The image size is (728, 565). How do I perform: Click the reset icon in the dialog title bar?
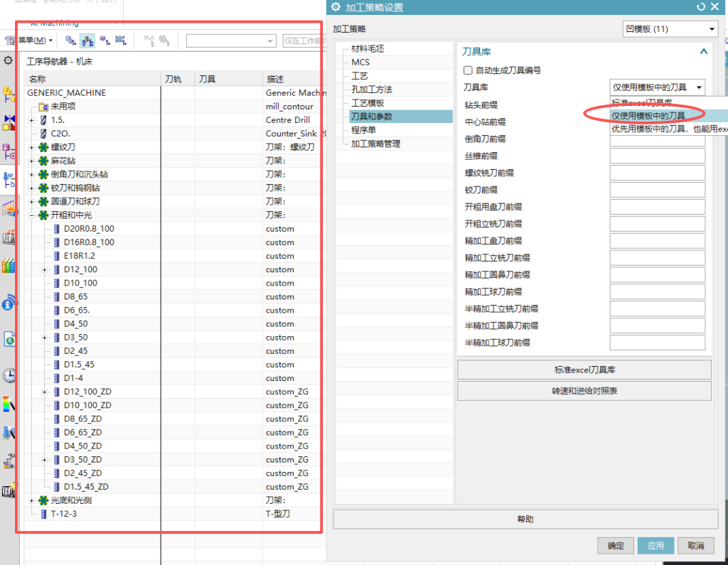coord(701,7)
